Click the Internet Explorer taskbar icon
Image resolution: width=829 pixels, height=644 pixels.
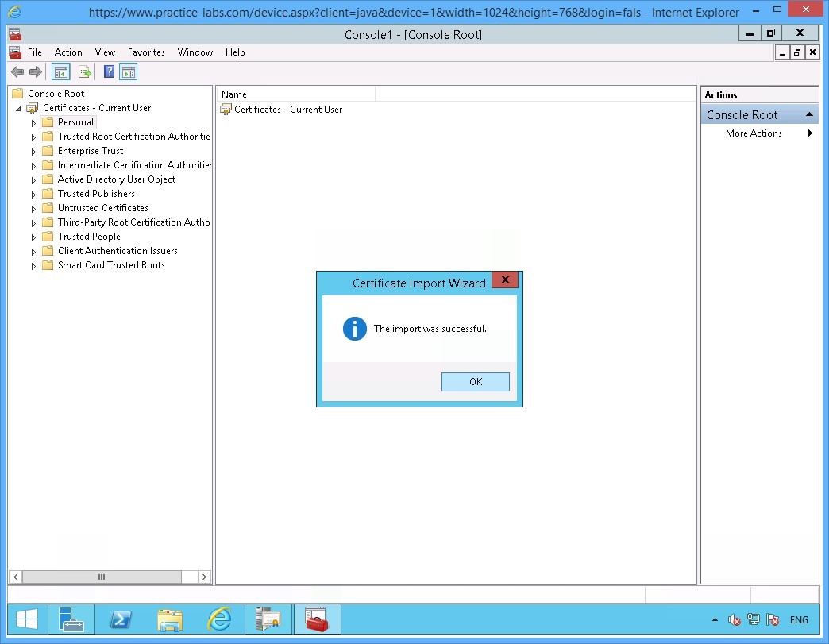pyautogui.click(x=219, y=619)
